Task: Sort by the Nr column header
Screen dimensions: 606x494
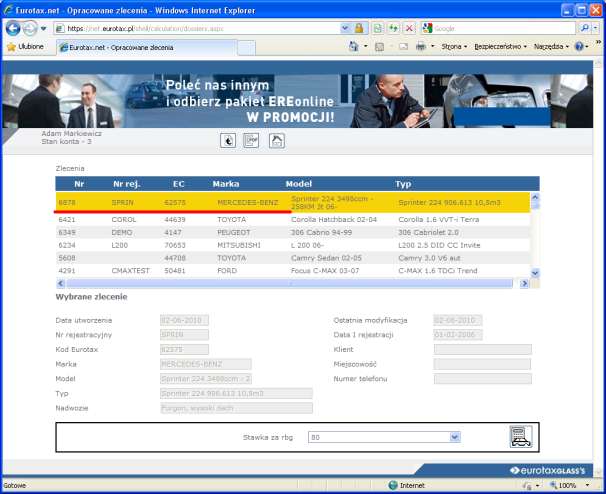Action: point(79,184)
